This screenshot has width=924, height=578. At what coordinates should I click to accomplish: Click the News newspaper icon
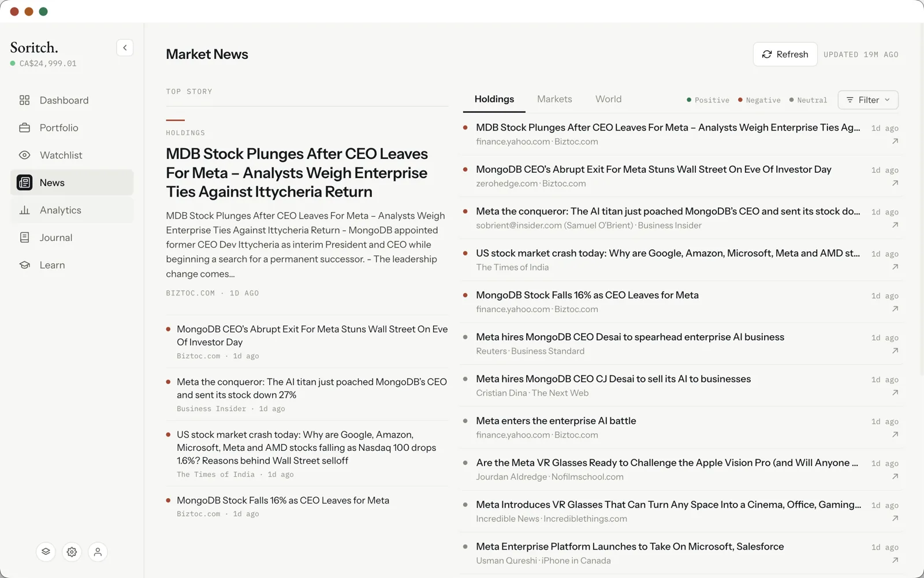point(24,183)
